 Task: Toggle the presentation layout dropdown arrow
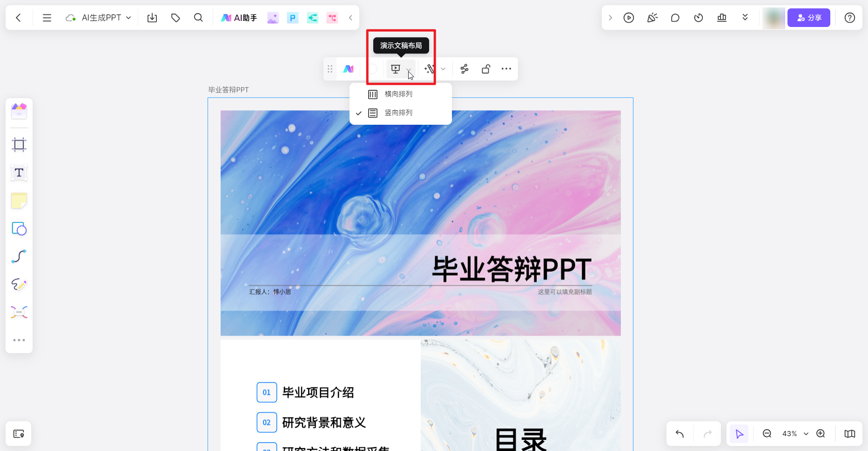(x=408, y=69)
